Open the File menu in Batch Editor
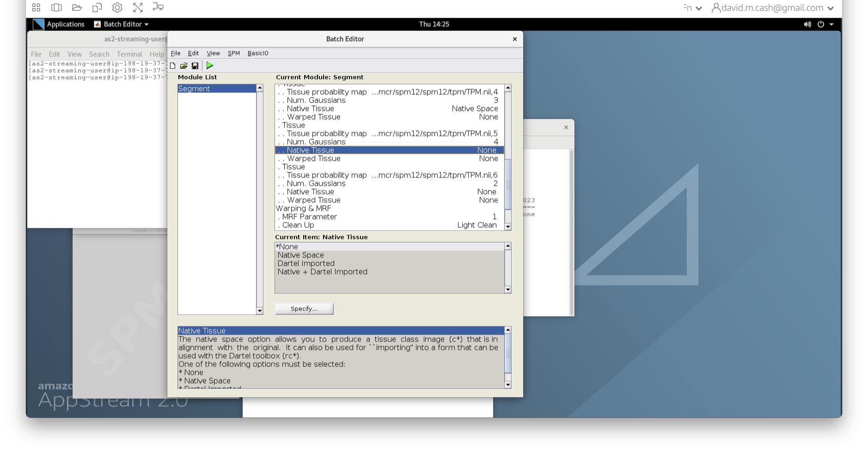This screenshot has width=868, height=452. (x=176, y=53)
